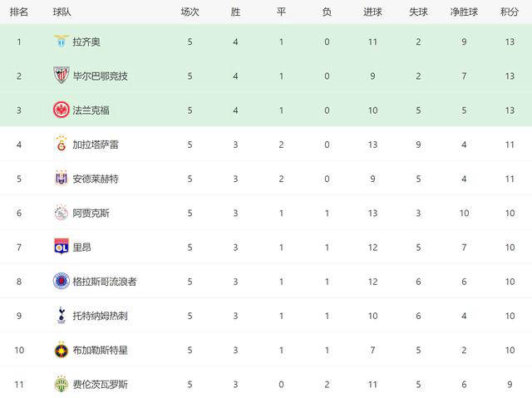532x398 pixels.
Task: Click the Eintracht Frankfurt (法兰克福) eagle crest
Action: (x=61, y=110)
